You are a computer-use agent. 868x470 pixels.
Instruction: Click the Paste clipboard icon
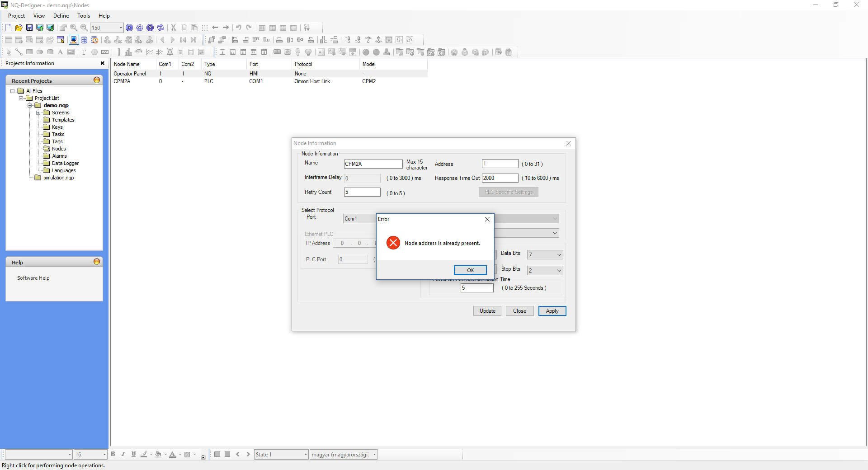point(194,28)
